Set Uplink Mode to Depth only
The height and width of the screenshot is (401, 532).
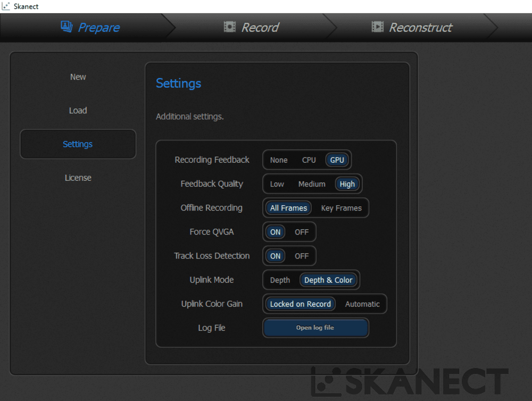(x=280, y=280)
